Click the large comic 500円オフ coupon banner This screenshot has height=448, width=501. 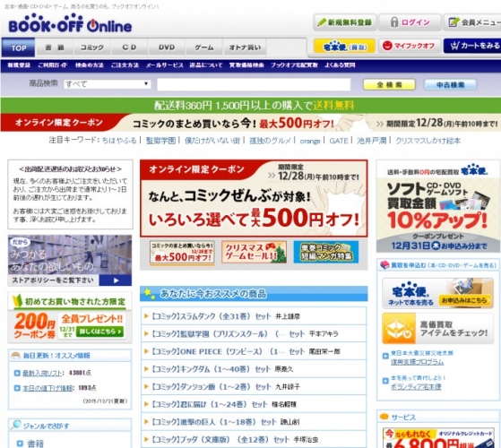coord(254,198)
